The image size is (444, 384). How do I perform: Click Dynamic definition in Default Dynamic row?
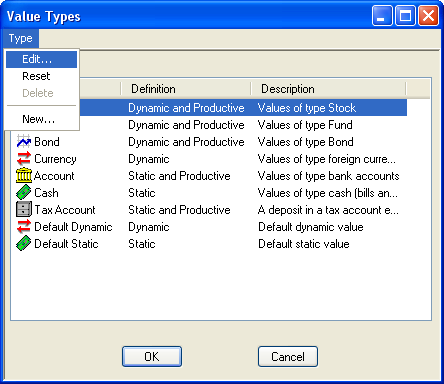tap(149, 227)
